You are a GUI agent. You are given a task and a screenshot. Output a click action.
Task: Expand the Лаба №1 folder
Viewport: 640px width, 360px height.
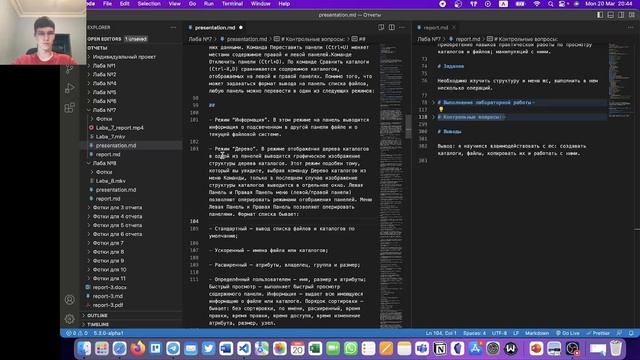(x=104, y=66)
